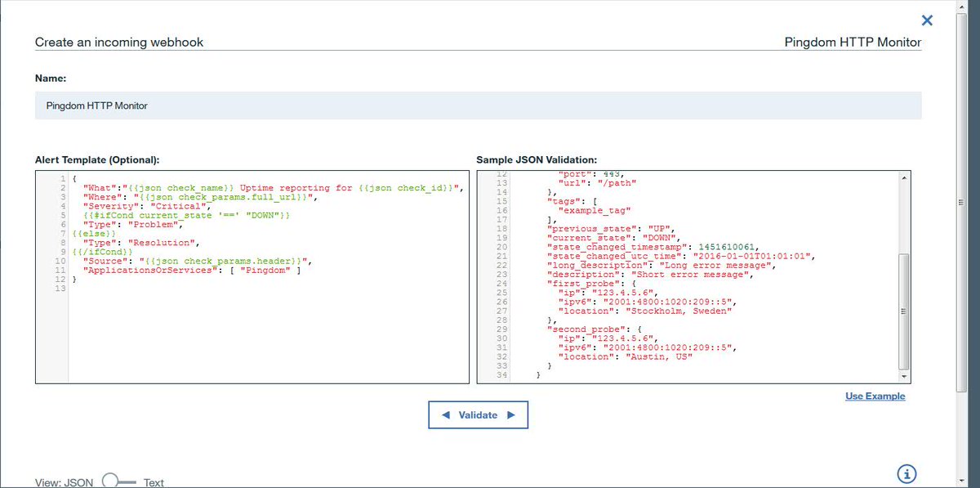This screenshot has height=488, width=980.
Task: Click the state_changed_utc_time line
Action: click(680, 256)
